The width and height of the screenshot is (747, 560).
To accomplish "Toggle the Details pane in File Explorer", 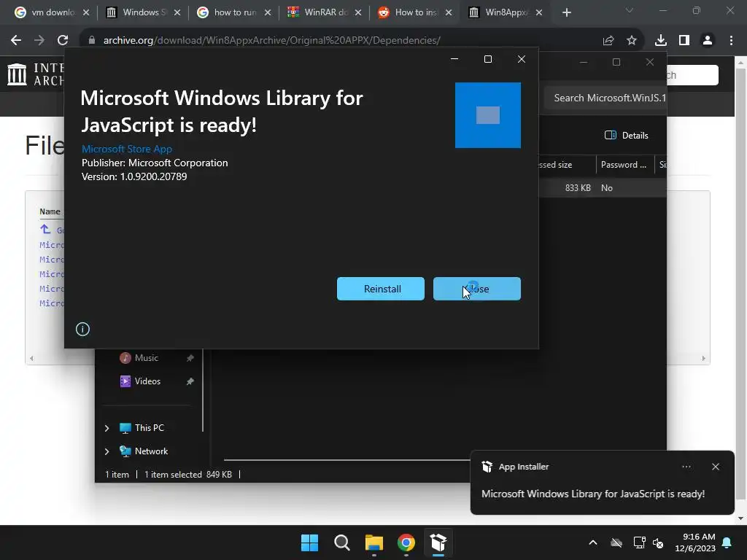I will 626,135.
